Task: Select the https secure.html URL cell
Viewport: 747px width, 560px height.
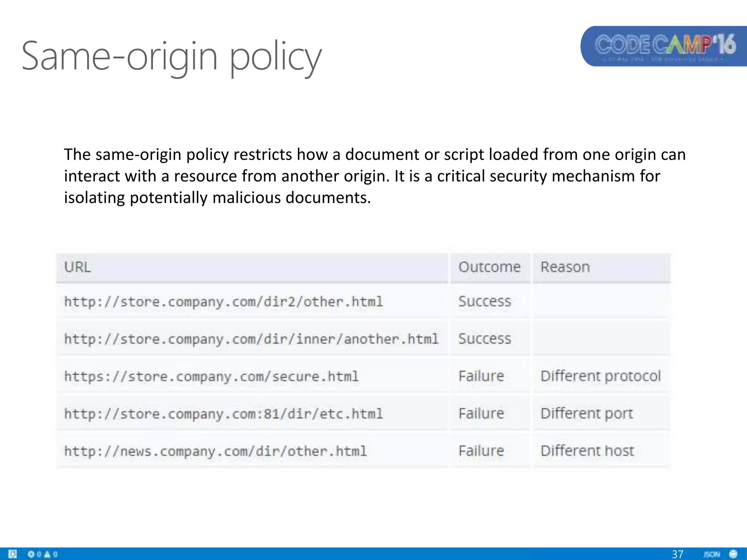Action: [252, 376]
